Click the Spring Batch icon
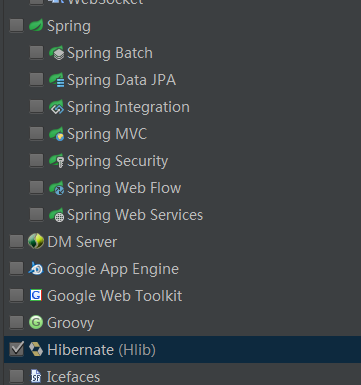Viewport: 361px width, 385px height. click(x=56, y=53)
